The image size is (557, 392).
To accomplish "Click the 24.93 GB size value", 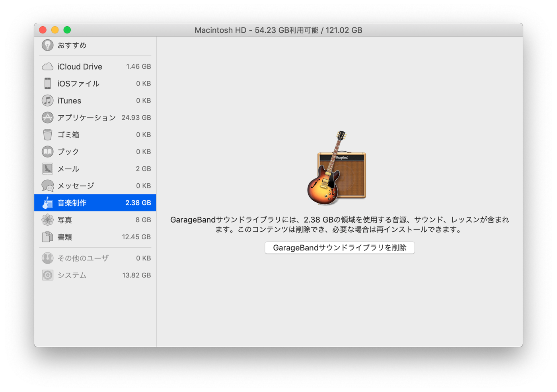I will coord(136,118).
